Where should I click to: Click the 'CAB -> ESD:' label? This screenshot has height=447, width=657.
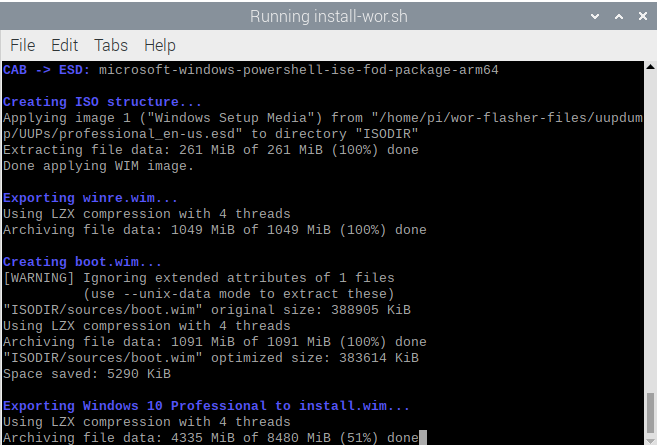47,70
